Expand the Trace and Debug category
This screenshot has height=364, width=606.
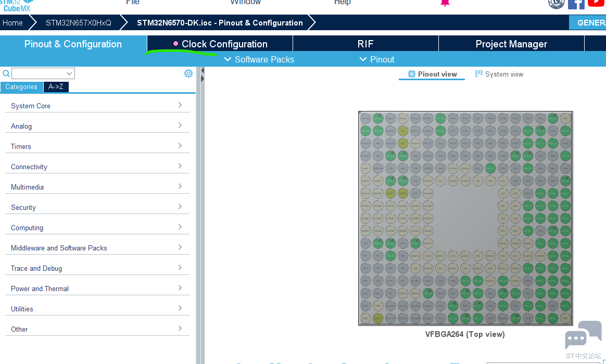coord(97,268)
